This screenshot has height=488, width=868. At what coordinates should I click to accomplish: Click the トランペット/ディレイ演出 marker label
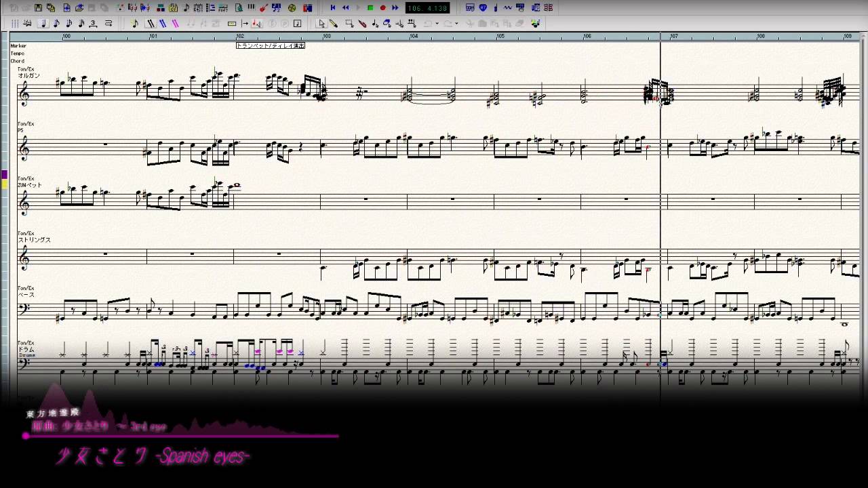[271, 45]
